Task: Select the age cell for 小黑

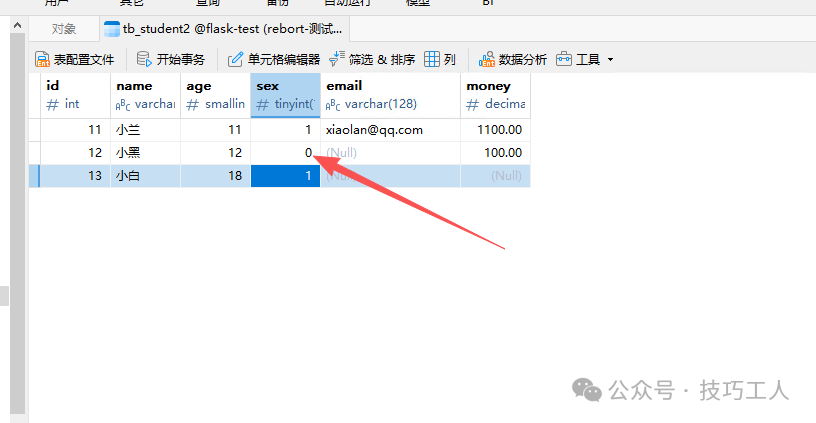Action: pos(215,153)
